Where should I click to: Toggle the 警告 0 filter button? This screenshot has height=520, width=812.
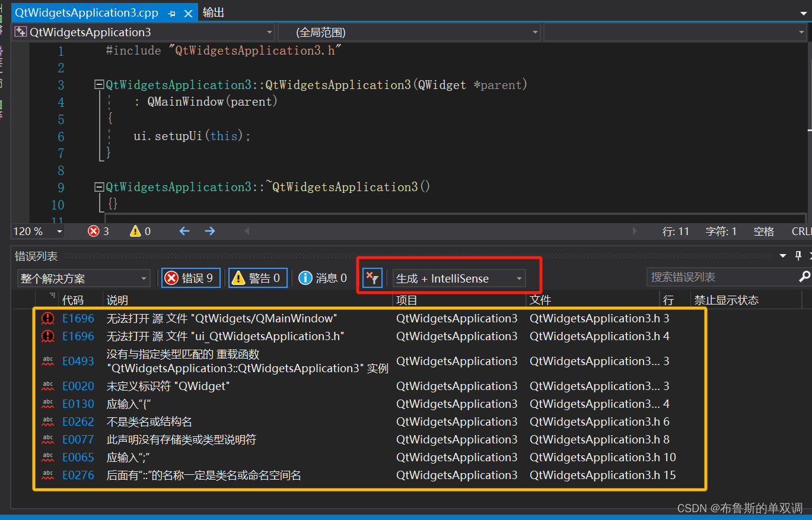pyautogui.click(x=257, y=277)
